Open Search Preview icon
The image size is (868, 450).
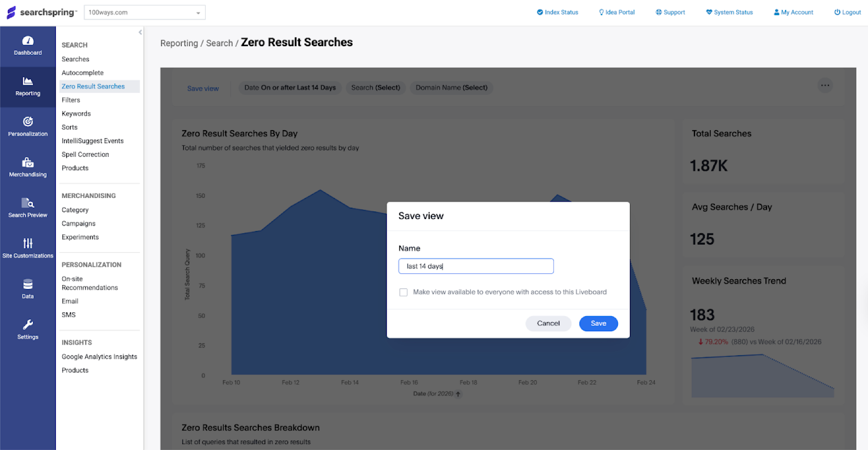click(28, 203)
